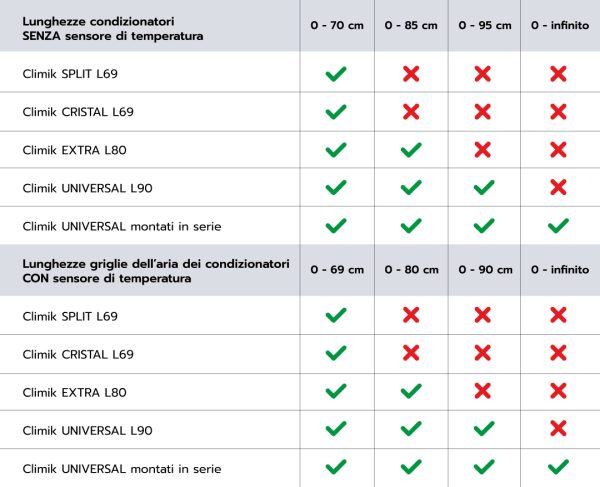The height and width of the screenshot is (487, 600).
Task: Click EXTRA L80 green check under 0-85 cm
Action: 410,150
